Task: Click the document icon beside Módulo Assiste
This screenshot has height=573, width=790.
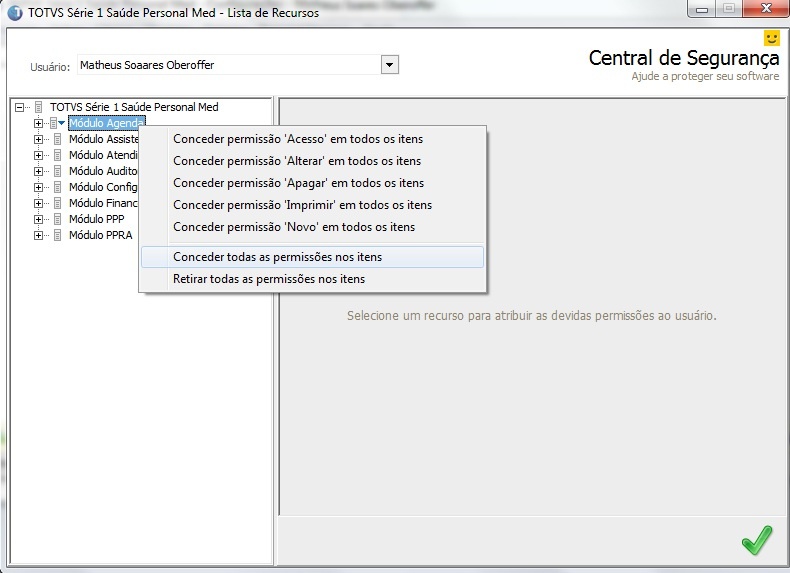Action: pos(57,139)
